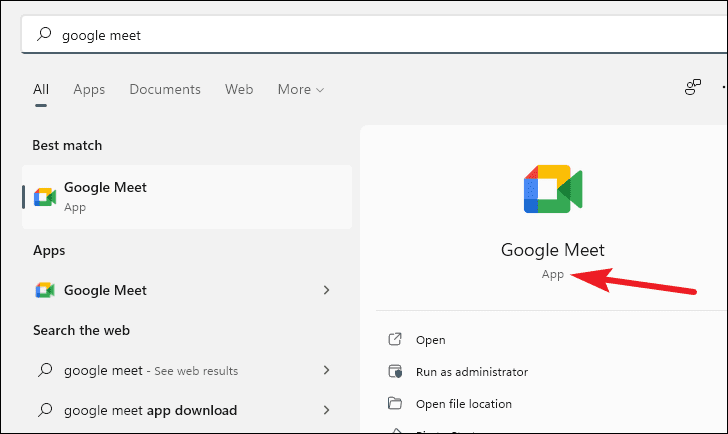Click the large Google Meet logo in preview

(x=553, y=189)
